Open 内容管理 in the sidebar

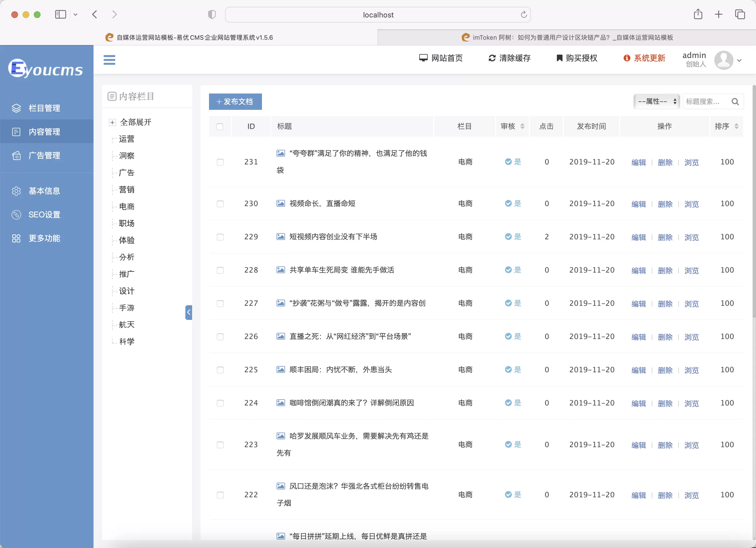pyautogui.click(x=47, y=132)
